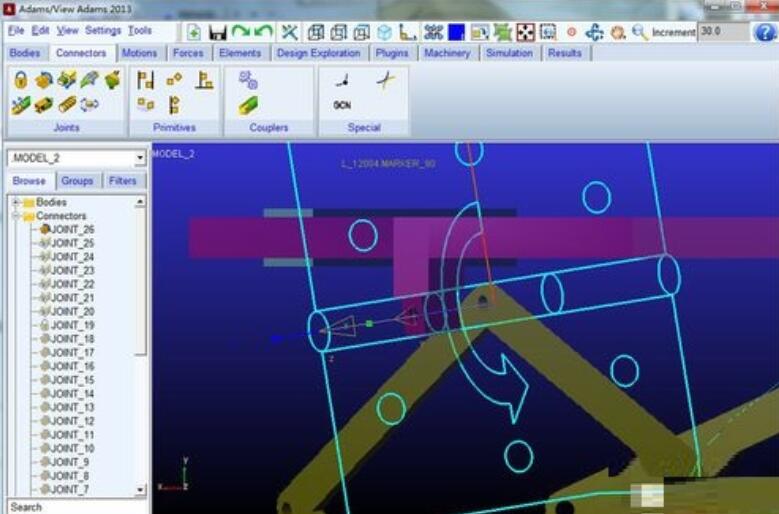
Task: Switch to the Results ribbon tab
Action: click(564, 53)
